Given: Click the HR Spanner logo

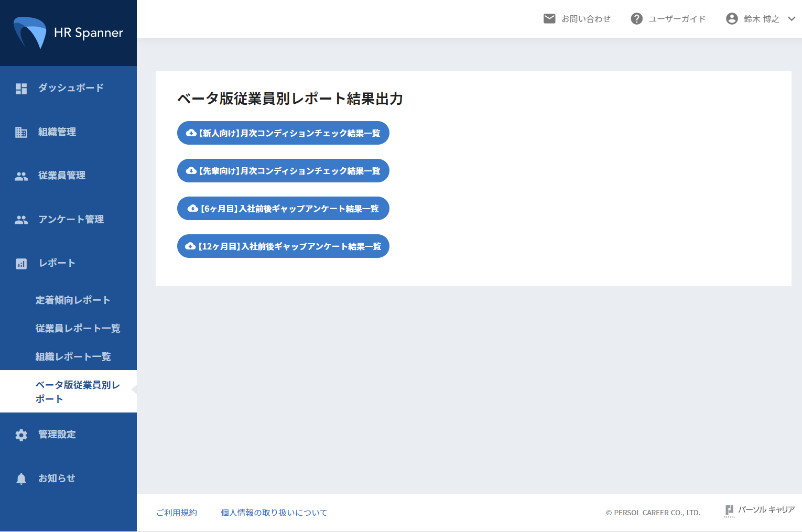Looking at the screenshot, I should point(68,32).
